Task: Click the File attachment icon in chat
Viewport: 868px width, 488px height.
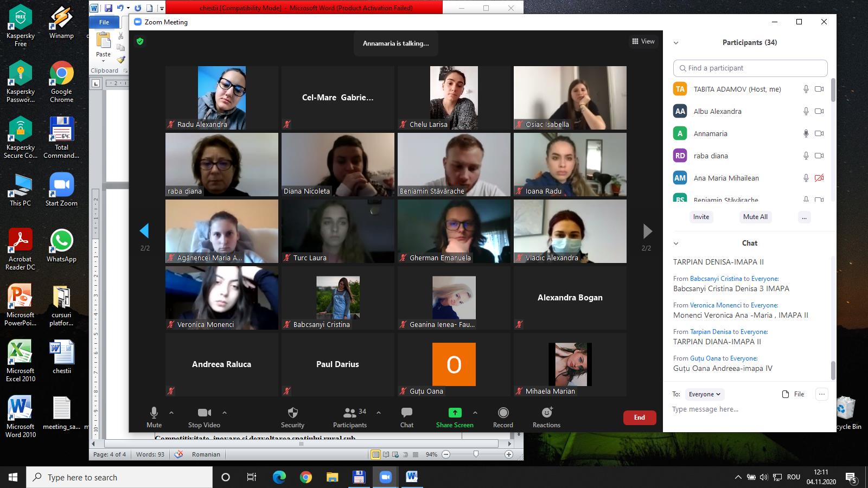Action: tap(786, 394)
